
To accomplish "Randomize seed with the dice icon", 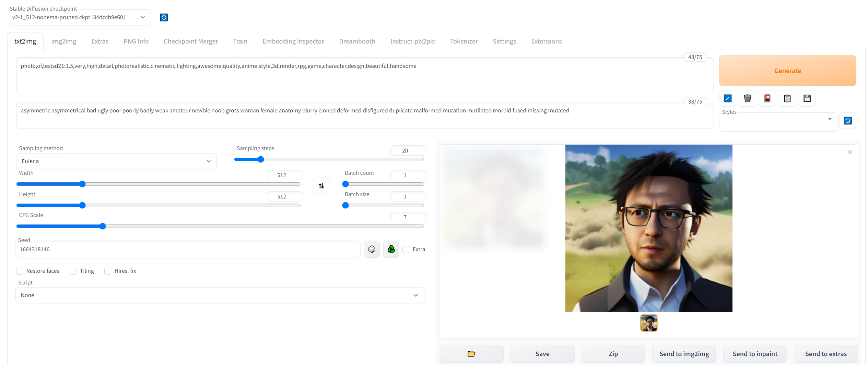I will (372, 249).
